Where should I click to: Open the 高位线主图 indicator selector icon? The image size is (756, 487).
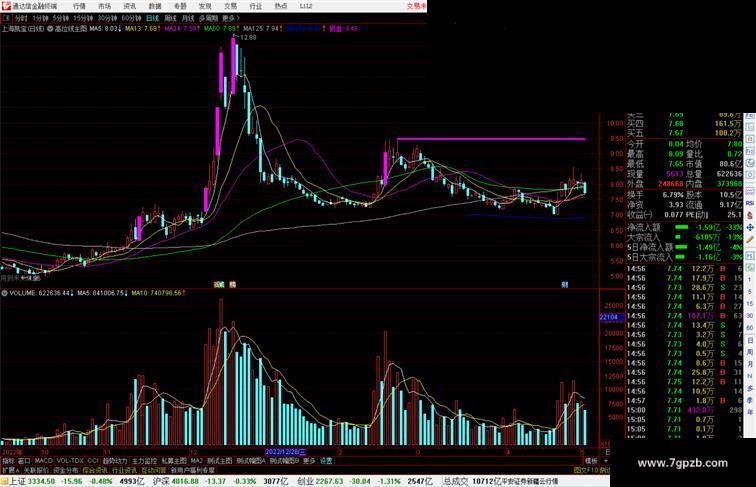tap(50, 28)
